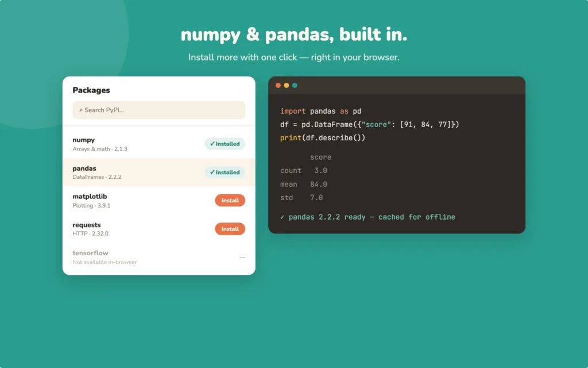The width and height of the screenshot is (588, 368).
Task: Select the tensorflow package name
Action: [x=90, y=253]
